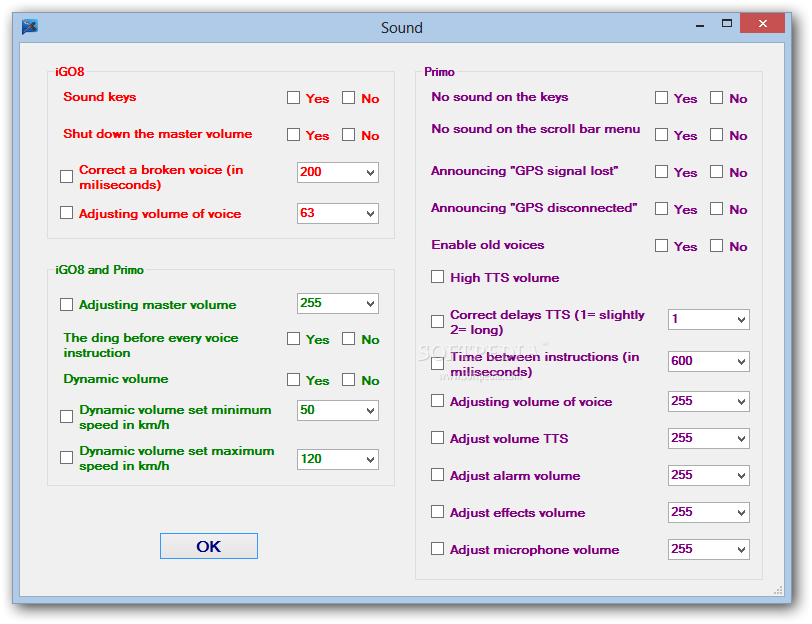Viewport: 812px width, 624px height.
Task: Click the OK button
Action: pos(209,546)
